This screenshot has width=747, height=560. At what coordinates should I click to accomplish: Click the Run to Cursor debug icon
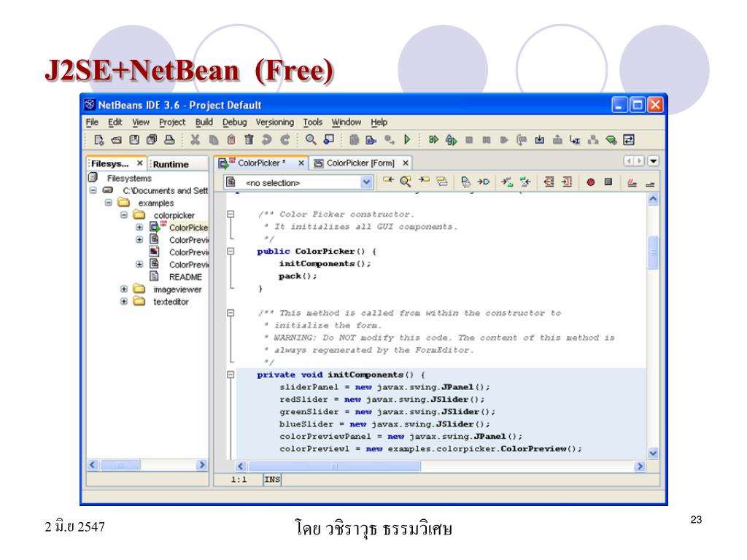[575, 139]
